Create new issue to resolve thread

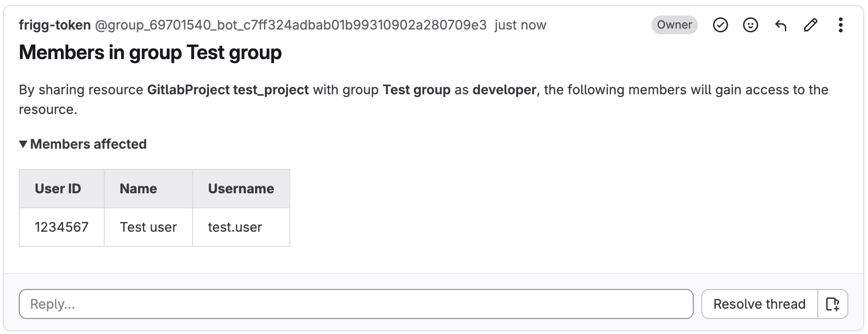[833, 304]
